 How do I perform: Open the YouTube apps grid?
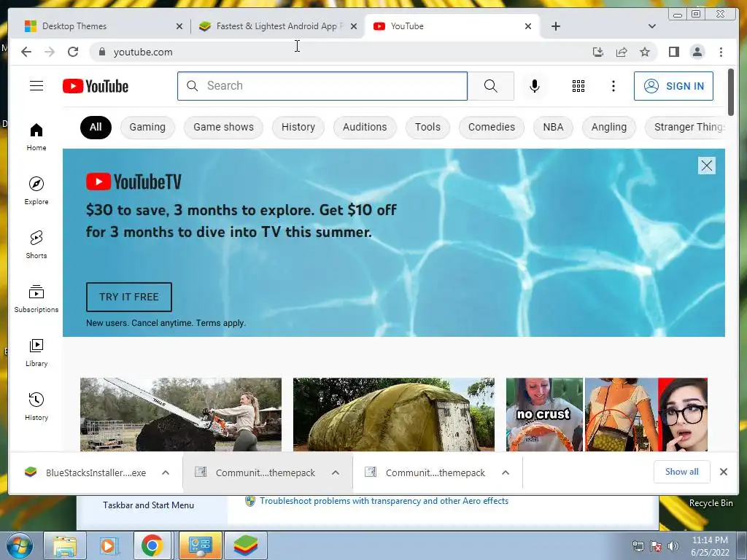click(578, 86)
